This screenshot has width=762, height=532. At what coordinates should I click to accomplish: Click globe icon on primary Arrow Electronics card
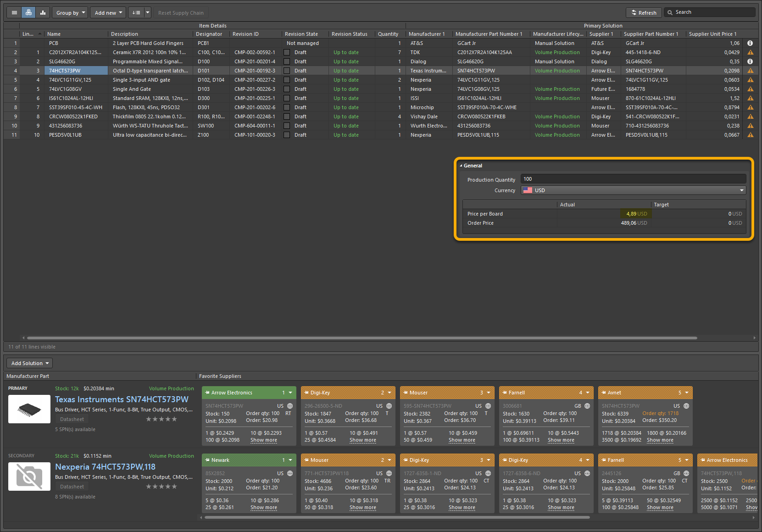click(290, 406)
